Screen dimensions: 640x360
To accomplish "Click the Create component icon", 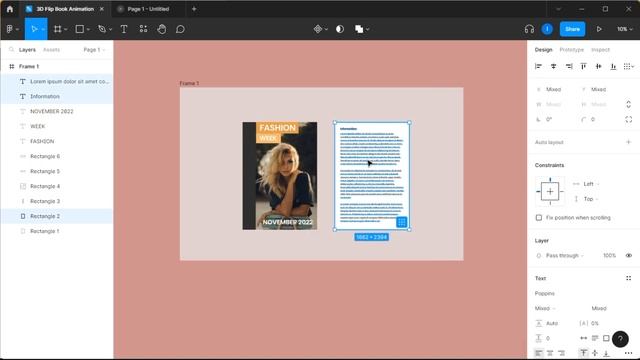I will pyautogui.click(x=318, y=29).
